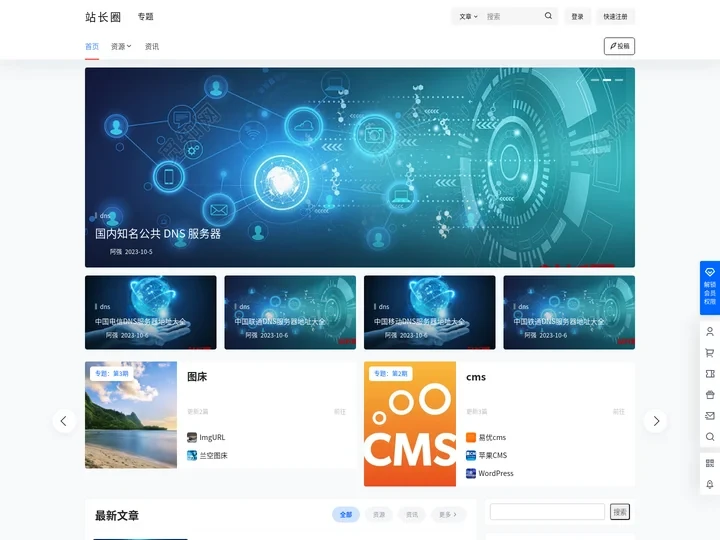Click the 专题: 第2期 badge
Screen dimensions: 720x540
pos(391,373)
